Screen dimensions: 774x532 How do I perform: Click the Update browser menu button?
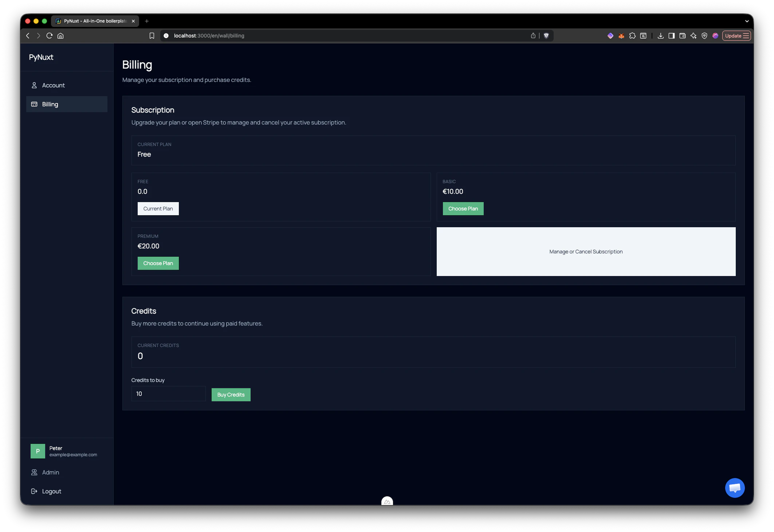click(736, 36)
